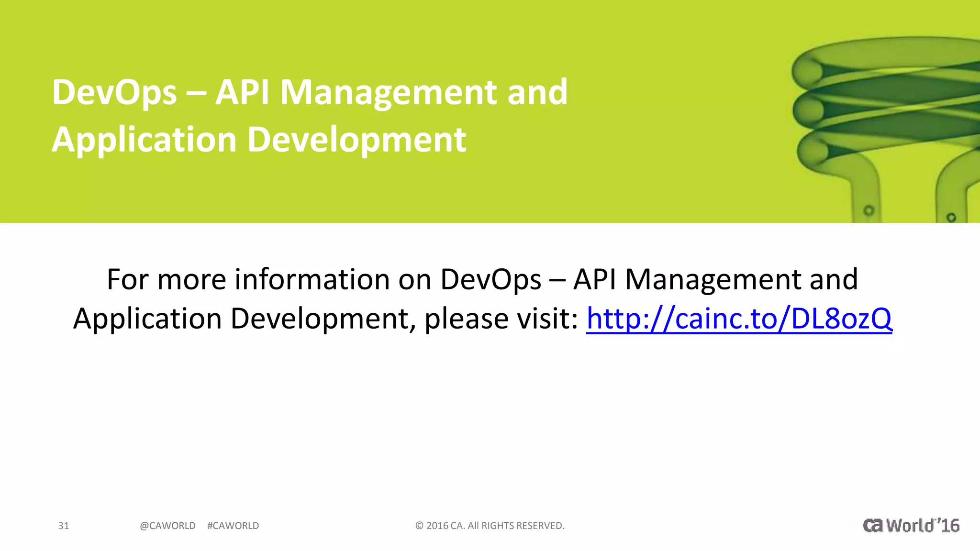Image resolution: width=980 pixels, height=551 pixels.
Task: Click slide number 31
Action: point(64,526)
